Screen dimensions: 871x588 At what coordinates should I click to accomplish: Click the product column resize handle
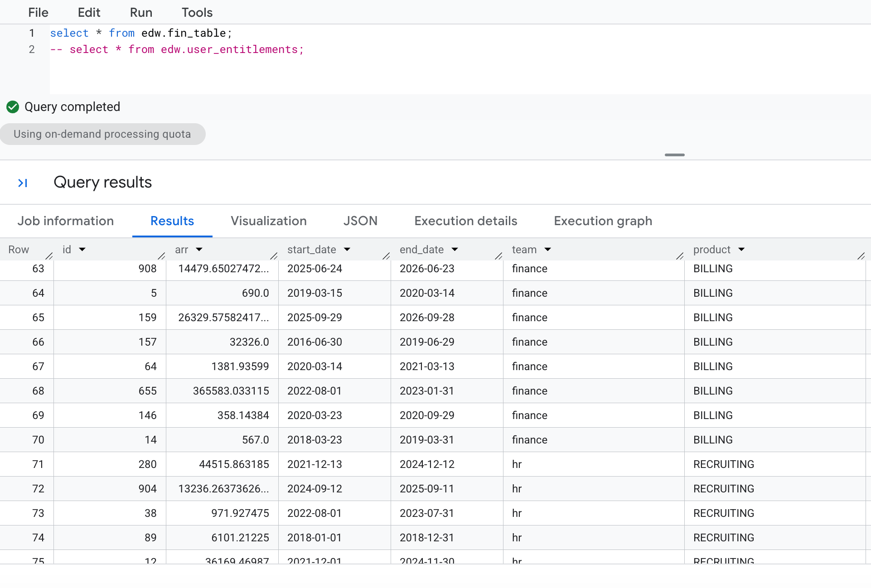point(861,256)
